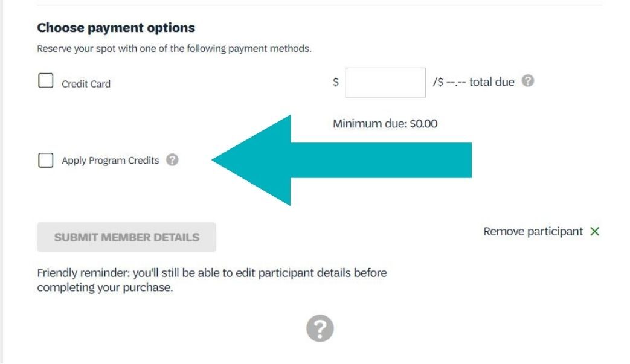Click the dollar sign before the amount box
The width and height of the screenshot is (630, 364).
coord(336,82)
